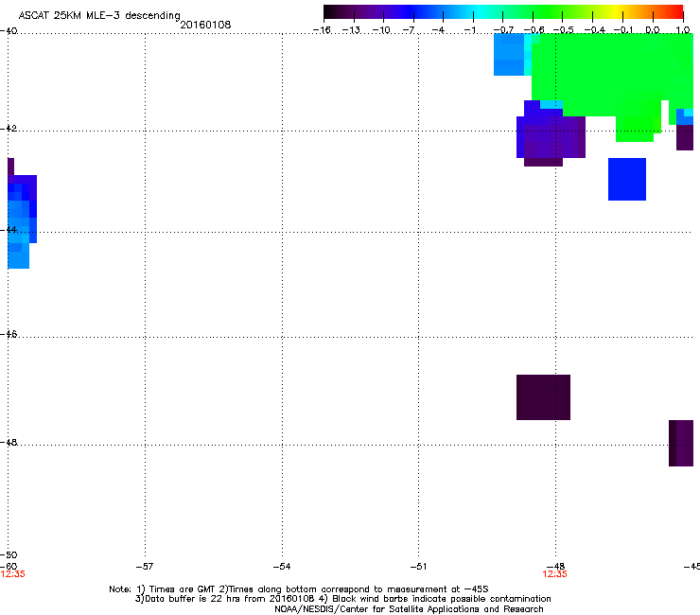
Task: Click the color bar label '0.0'
Action: pyautogui.click(x=653, y=30)
